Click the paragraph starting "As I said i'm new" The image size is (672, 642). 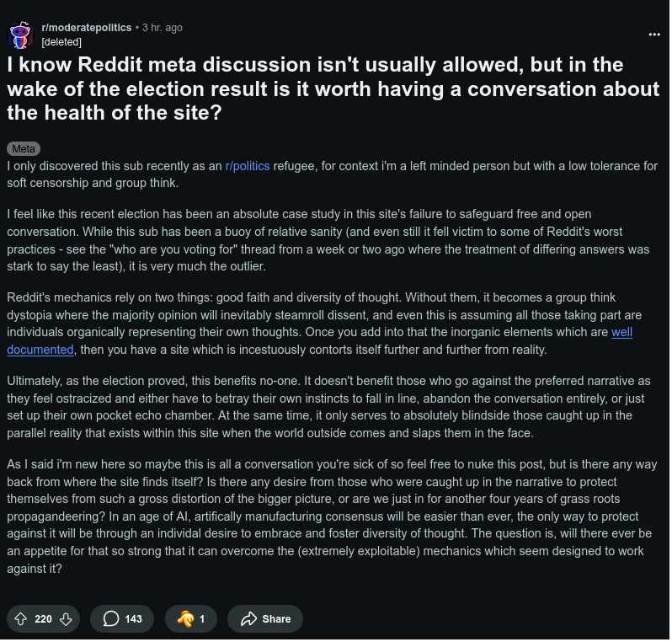point(328,516)
